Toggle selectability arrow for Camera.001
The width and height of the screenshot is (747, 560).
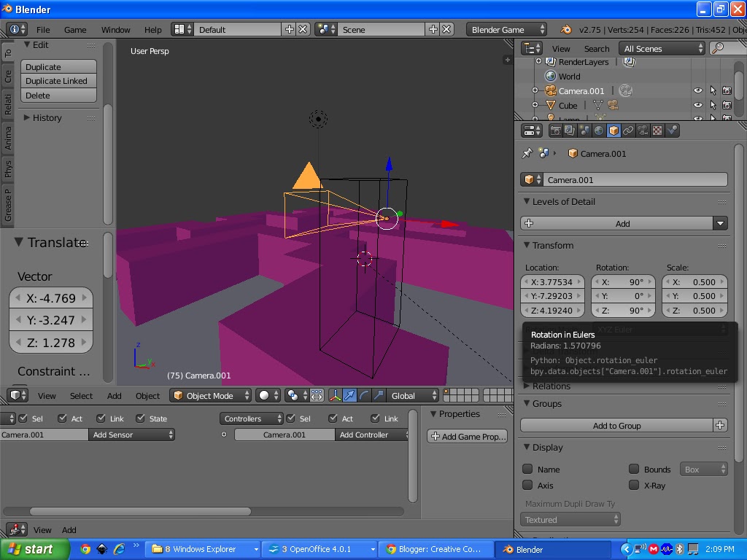pyautogui.click(x=713, y=90)
